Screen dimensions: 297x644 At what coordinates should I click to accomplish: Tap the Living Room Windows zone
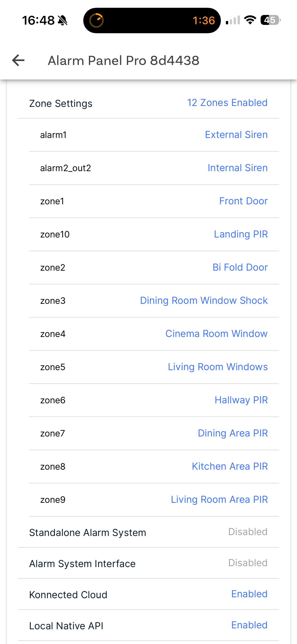point(218,367)
